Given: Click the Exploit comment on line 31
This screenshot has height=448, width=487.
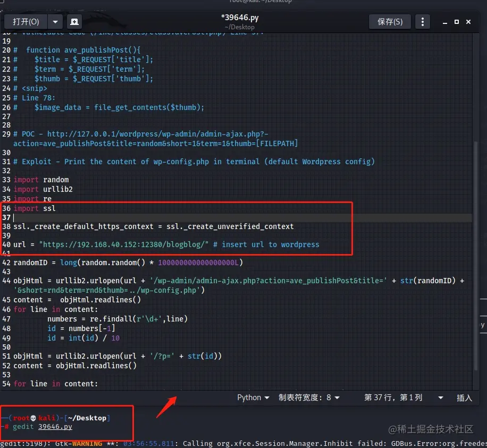Looking at the screenshot, I should click(194, 162).
